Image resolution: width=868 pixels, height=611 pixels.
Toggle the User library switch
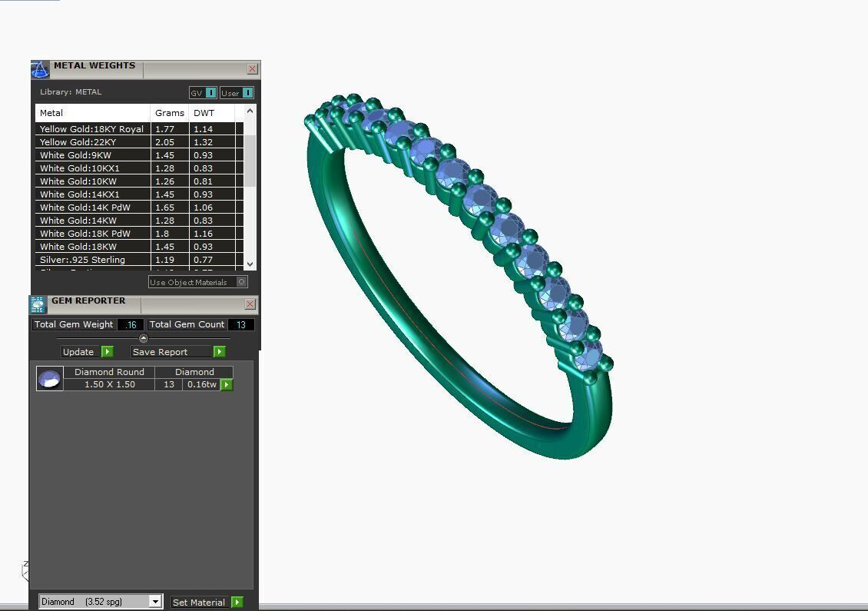(247, 92)
